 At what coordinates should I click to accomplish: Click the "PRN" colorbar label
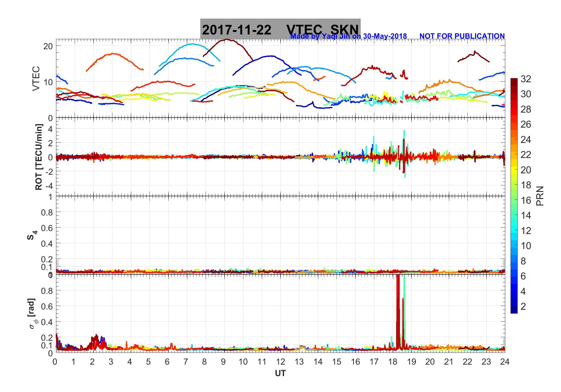(x=540, y=196)
